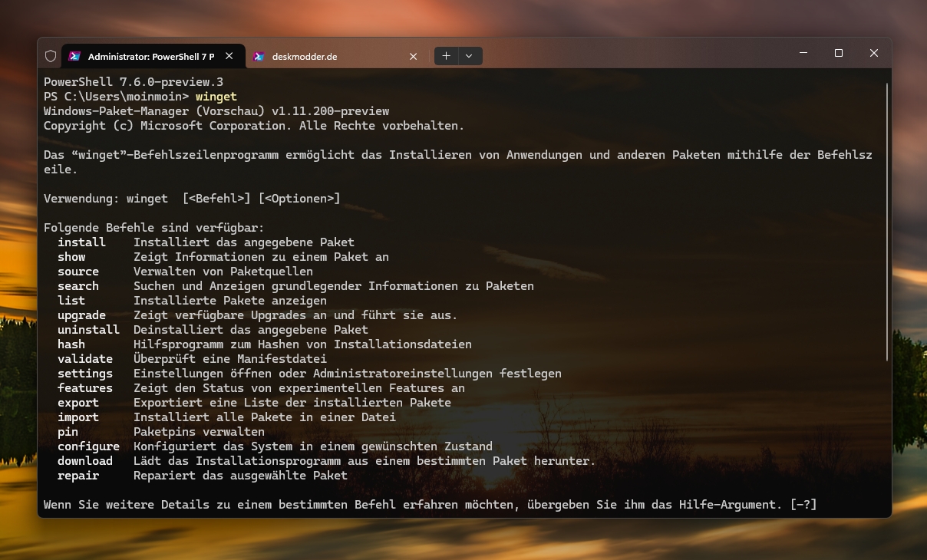Click the 'v1.11.200-preview' version text

(x=330, y=111)
